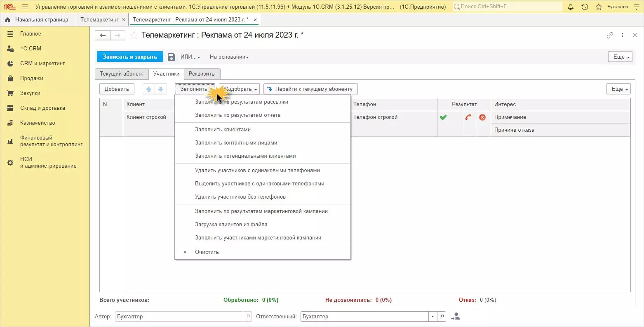The width and height of the screenshot is (644, 327).
Task: Open the На основании dropdown
Action: click(x=229, y=57)
